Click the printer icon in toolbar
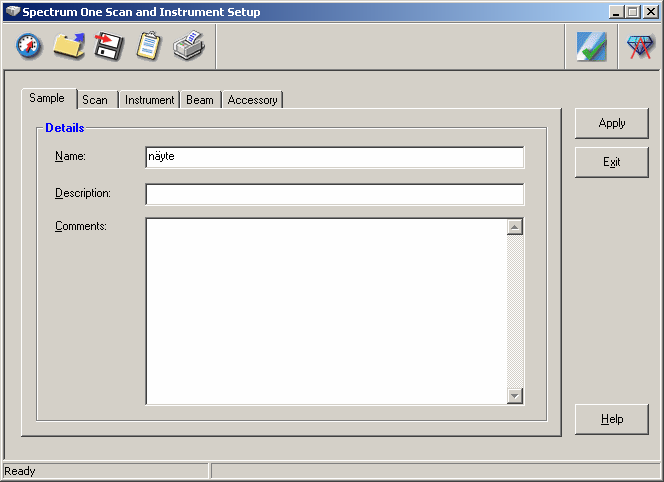Screen dimensions: 664x482 189,45
